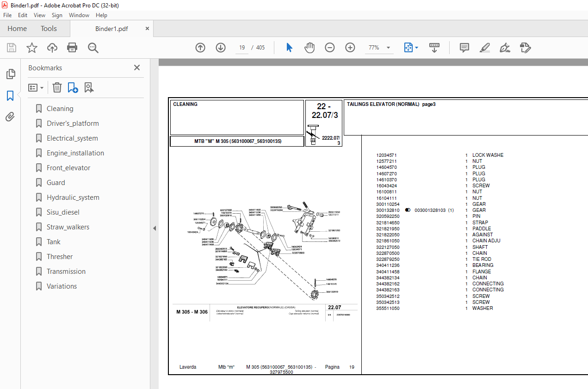
Task: Open the View menu
Action: pos(40,15)
